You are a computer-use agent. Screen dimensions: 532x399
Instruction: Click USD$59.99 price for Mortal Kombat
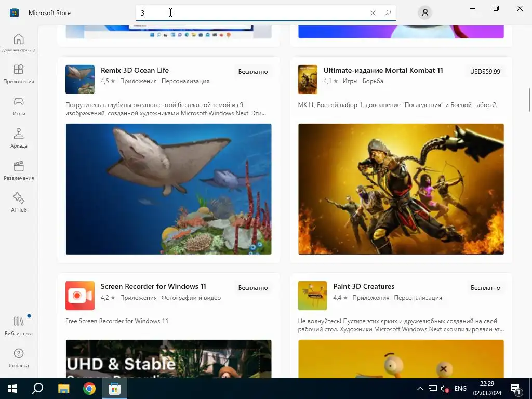(x=485, y=72)
